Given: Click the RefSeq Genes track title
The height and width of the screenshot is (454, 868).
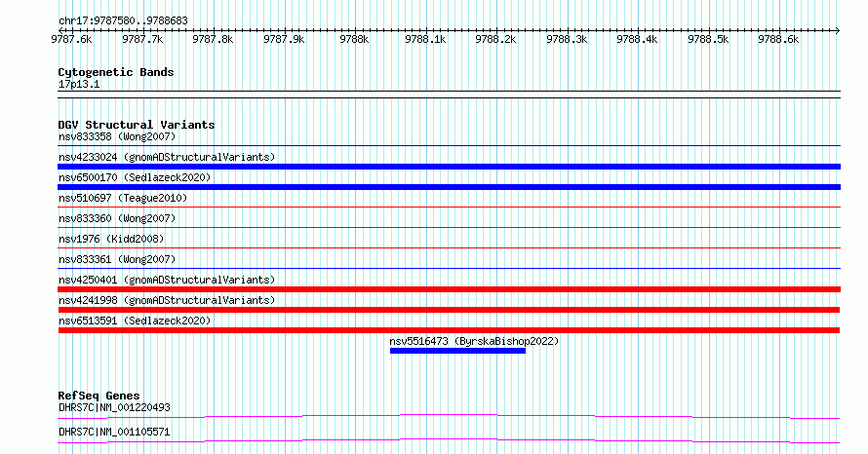Looking at the screenshot, I should 99,396.
